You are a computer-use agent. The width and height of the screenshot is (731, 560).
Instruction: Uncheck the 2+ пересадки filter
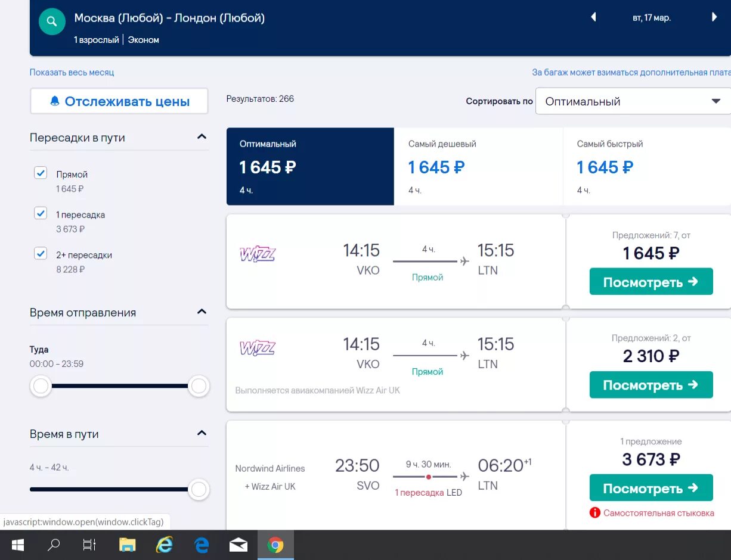click(x=41, y=253)
